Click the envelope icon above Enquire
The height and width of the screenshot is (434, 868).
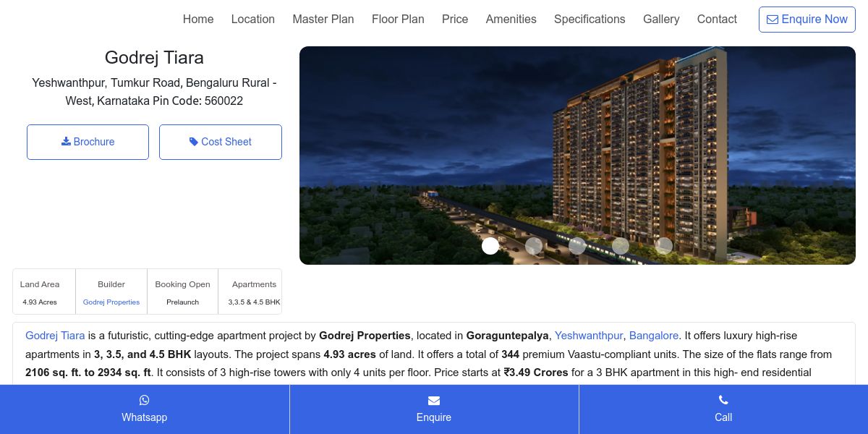434,400
